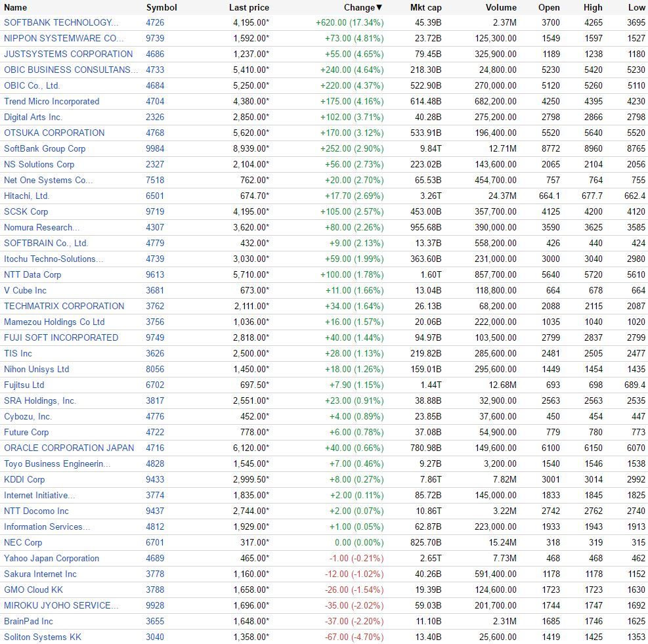Open TECHMATRIX CORPORATION link
Viewport: 648px width, 644px height.
[x=64, y=306]
